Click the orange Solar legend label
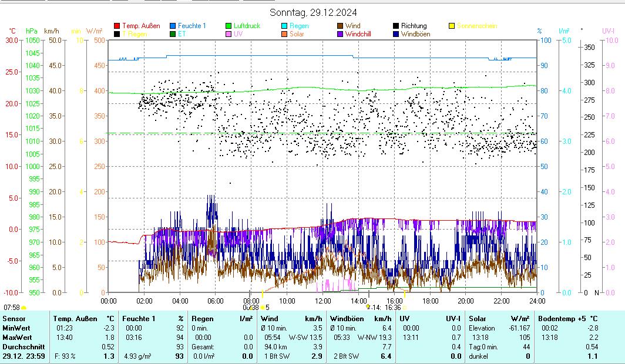Viewport: 625px width, 364px height. pos(297,34)
